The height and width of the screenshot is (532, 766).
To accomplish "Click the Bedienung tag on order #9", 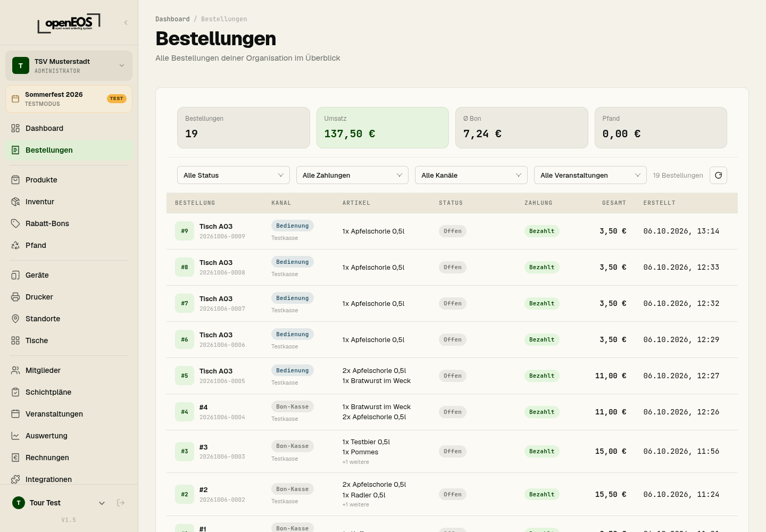I will point(293,226).
